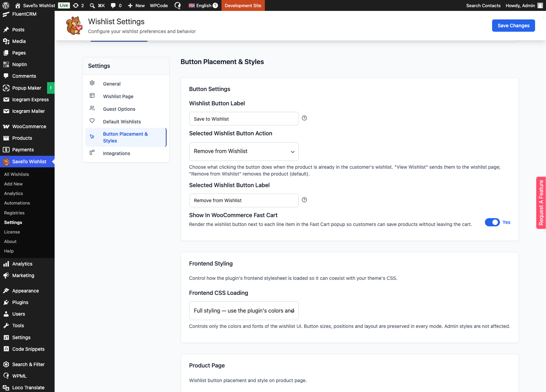Open the Frontend CSS Loading dropdown
546x392 pixels.
(x=244, y=311)
